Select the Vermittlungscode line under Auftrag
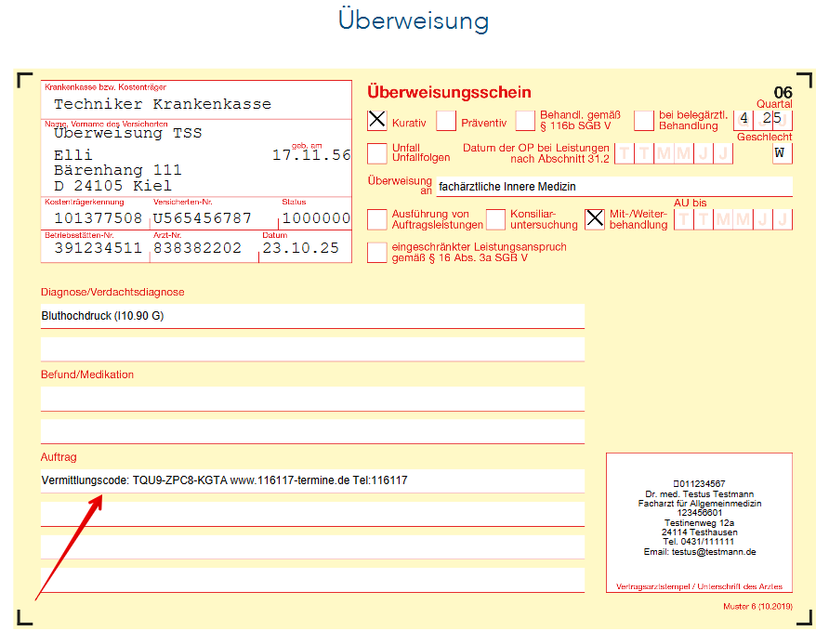Image resolution: width=829 pixels, height=644 pixels. coord(310,480)
